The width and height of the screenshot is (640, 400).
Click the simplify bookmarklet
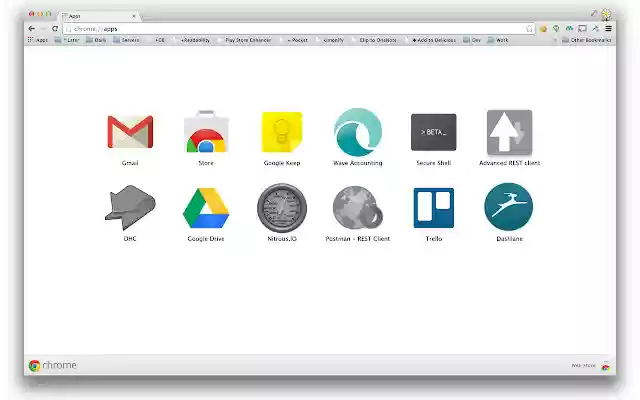(330, 40)
